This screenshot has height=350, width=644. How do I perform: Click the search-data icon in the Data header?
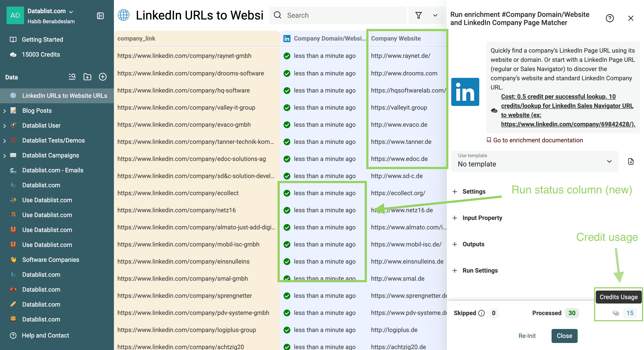72,77
